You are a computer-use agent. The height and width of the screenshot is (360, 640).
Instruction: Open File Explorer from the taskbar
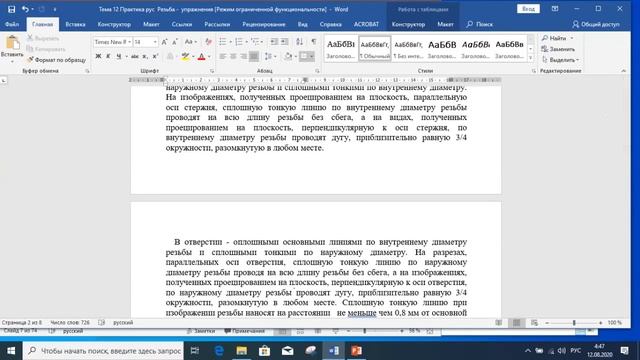242,351
